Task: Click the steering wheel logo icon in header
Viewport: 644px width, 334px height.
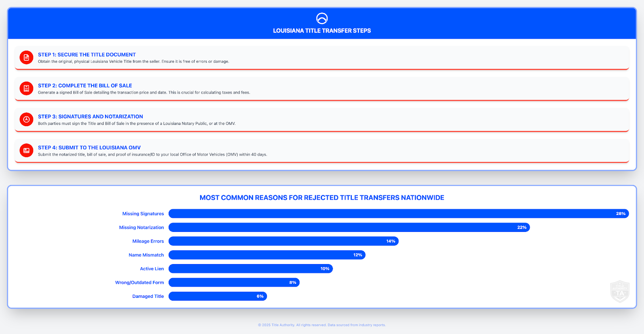Action: click(322, 18)
